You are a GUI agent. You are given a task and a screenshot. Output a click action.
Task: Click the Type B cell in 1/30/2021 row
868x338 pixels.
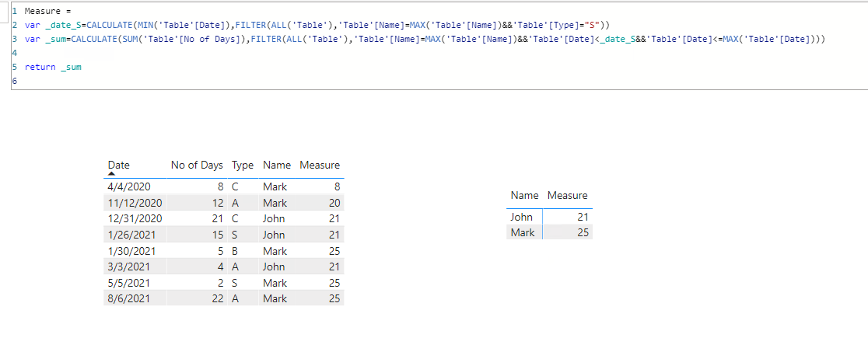(235, 251)
